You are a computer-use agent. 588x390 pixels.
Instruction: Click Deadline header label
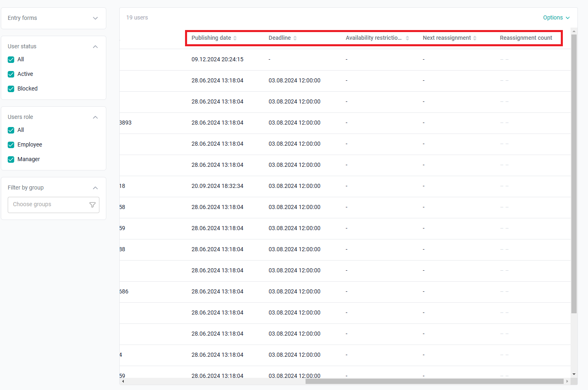tap(280, 38)
